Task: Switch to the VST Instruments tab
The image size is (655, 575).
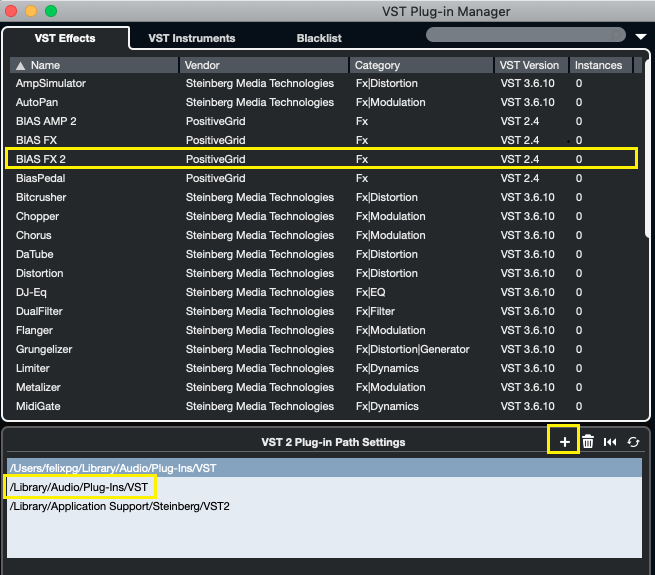Action: click(x=191, y=38)
